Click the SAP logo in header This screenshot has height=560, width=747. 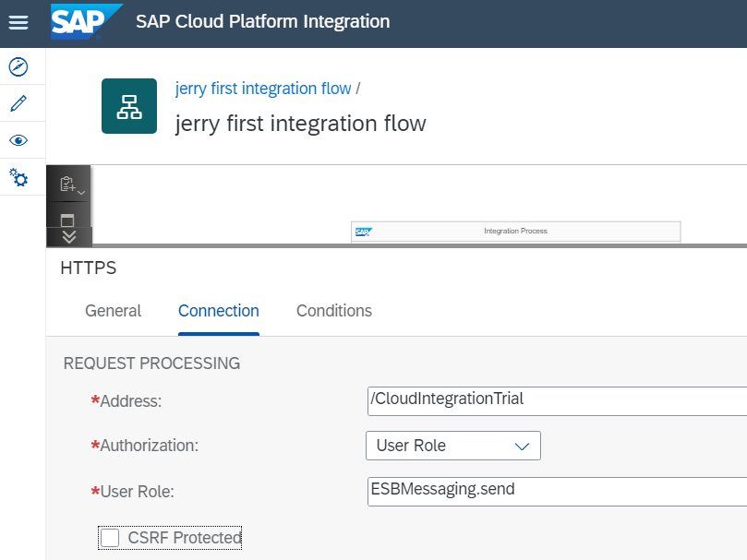pos(87,22)
